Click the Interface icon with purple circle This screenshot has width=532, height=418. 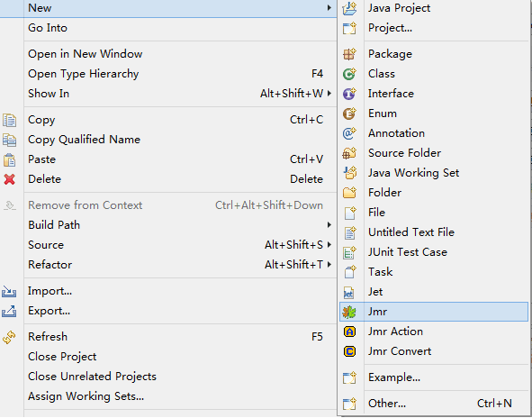[349, 94]
